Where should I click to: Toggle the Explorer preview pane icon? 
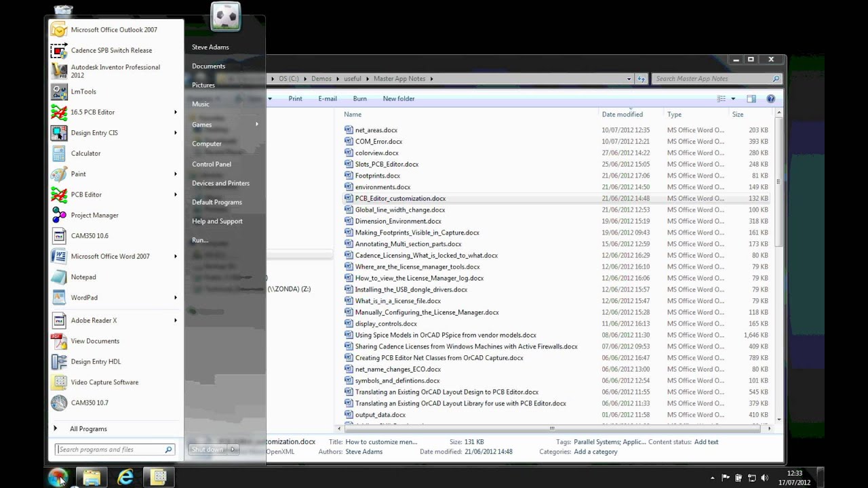pyautogui.click(x=751, y=99)
